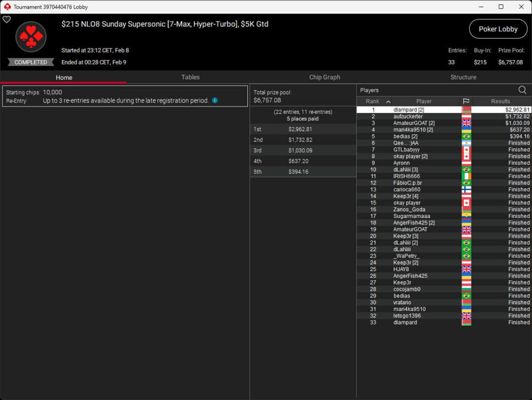
Task: Switch to the Tables tab
Action: (190, 77)
